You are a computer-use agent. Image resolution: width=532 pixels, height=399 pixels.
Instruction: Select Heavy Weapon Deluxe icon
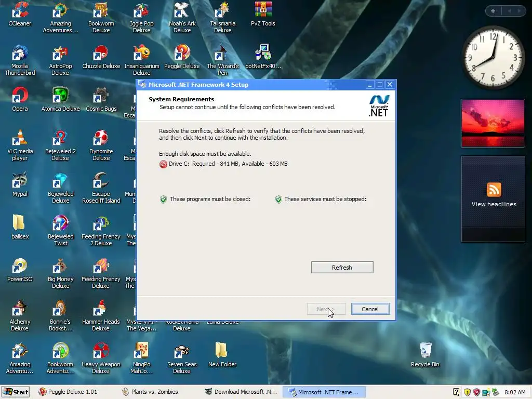click(x=101, y=358)
